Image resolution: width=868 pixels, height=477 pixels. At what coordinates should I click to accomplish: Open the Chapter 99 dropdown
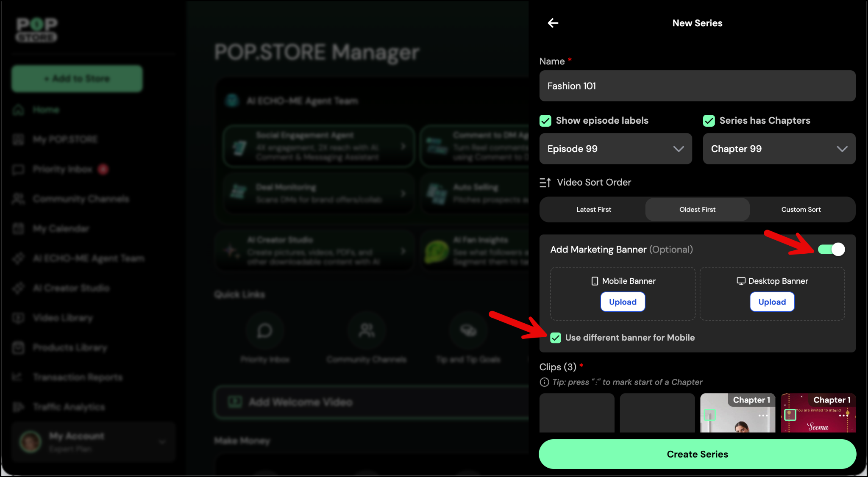click(779, 149)
